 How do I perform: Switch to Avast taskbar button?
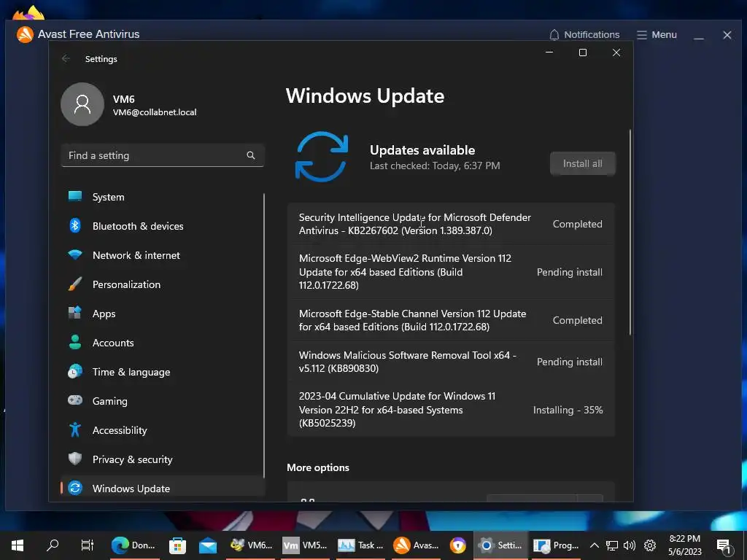click(416, 545)
